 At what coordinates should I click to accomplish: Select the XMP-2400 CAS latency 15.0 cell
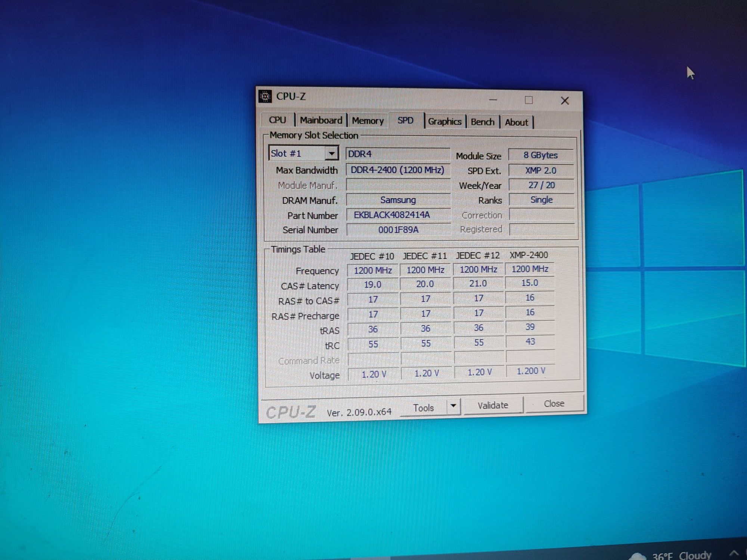530,283
